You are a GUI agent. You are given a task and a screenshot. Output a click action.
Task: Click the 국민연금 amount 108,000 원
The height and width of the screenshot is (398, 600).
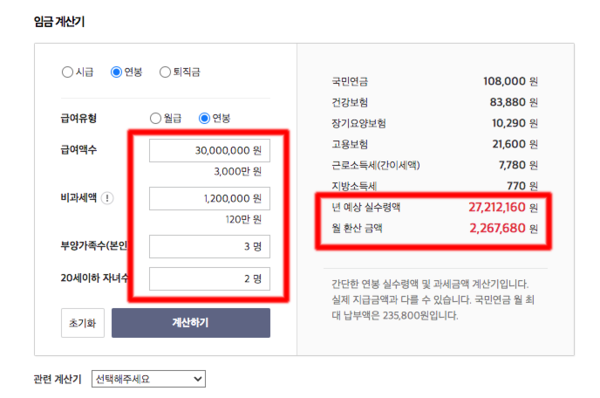[510, 82]
